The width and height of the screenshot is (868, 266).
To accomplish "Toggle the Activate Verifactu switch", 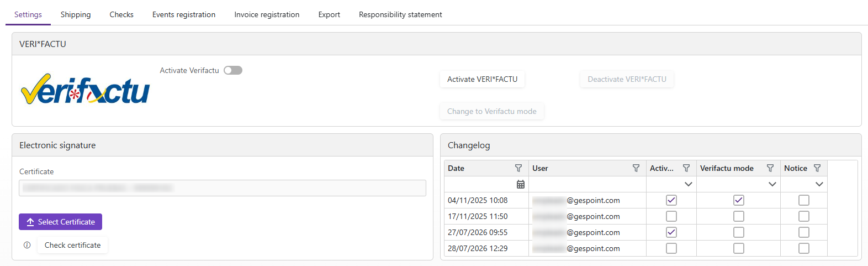I will click(233, 70).
